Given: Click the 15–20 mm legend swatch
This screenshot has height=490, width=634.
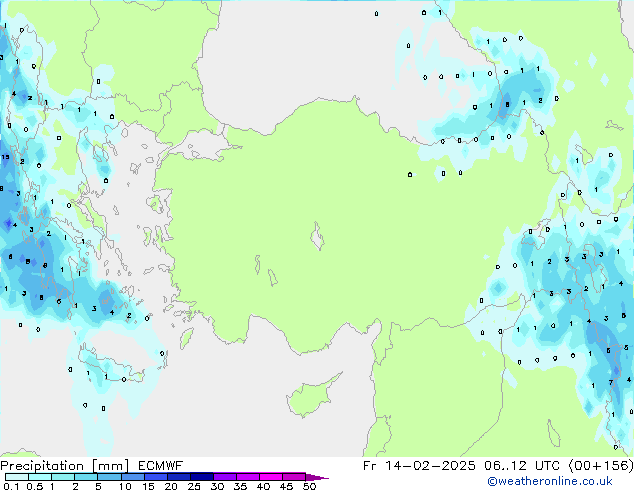Looking at the screenshot, I should pos(156,477).
